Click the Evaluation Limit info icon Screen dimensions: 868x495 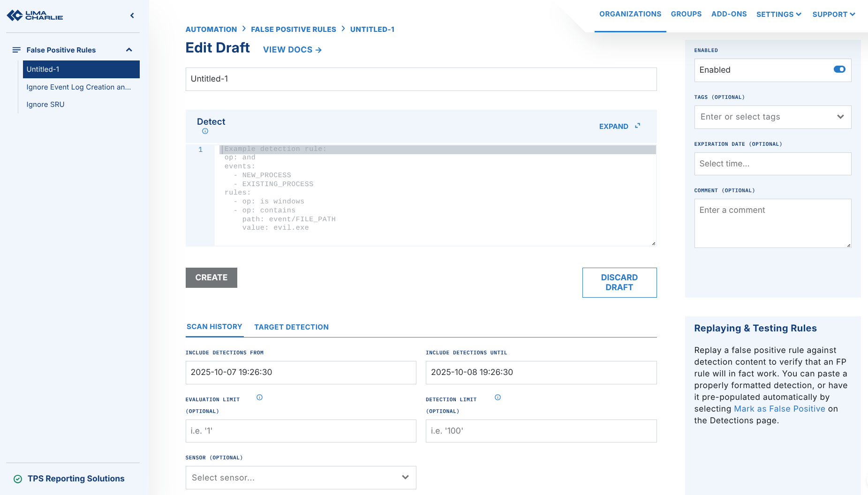[x=259, y=397]
